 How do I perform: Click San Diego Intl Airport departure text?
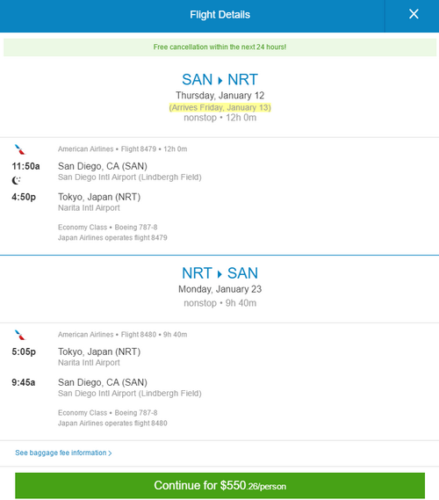pyautogui.click(x=130, y=177)
